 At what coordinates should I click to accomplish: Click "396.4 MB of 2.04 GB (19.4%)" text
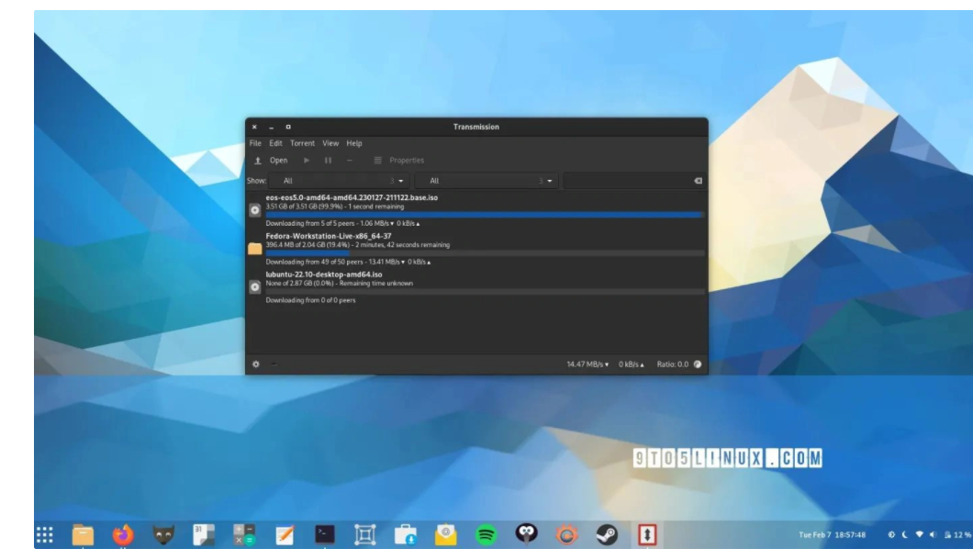coord(308,245)
